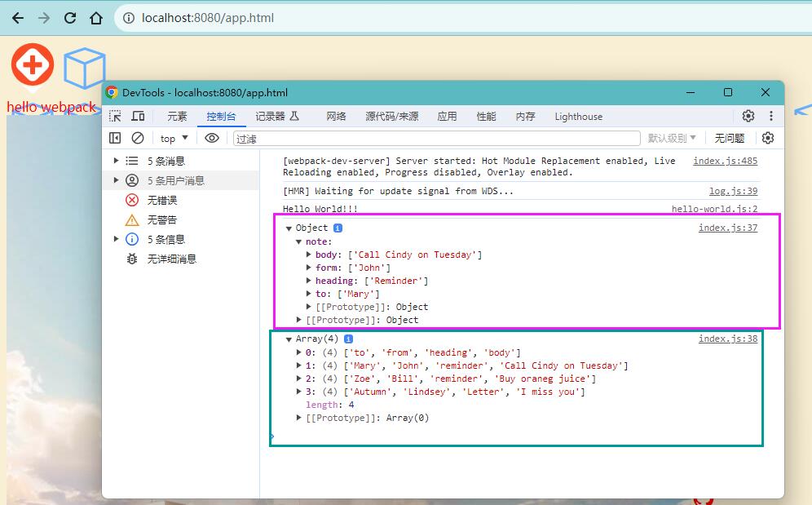812x505 pixels.
Task: Expand the heading: ['Reminder'] array
Action: point(309,281)
